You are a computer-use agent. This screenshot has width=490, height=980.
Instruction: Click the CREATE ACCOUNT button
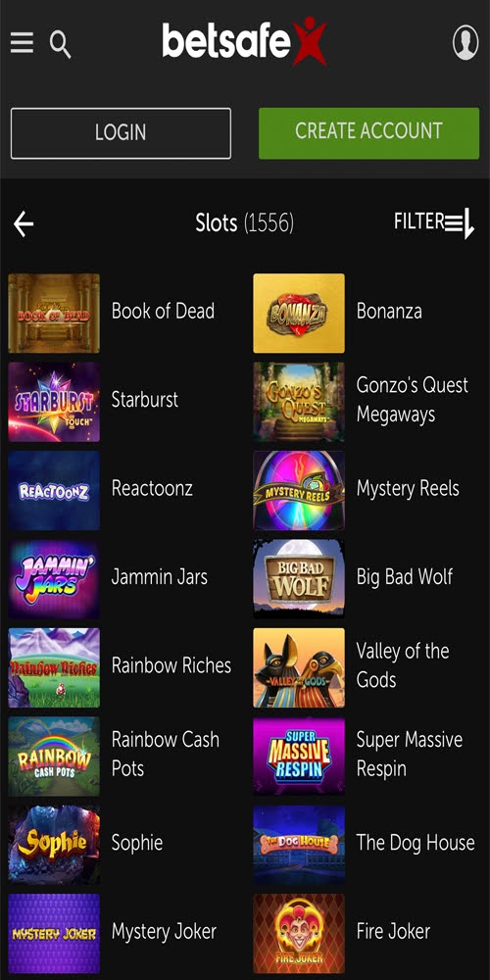[368, 132]
